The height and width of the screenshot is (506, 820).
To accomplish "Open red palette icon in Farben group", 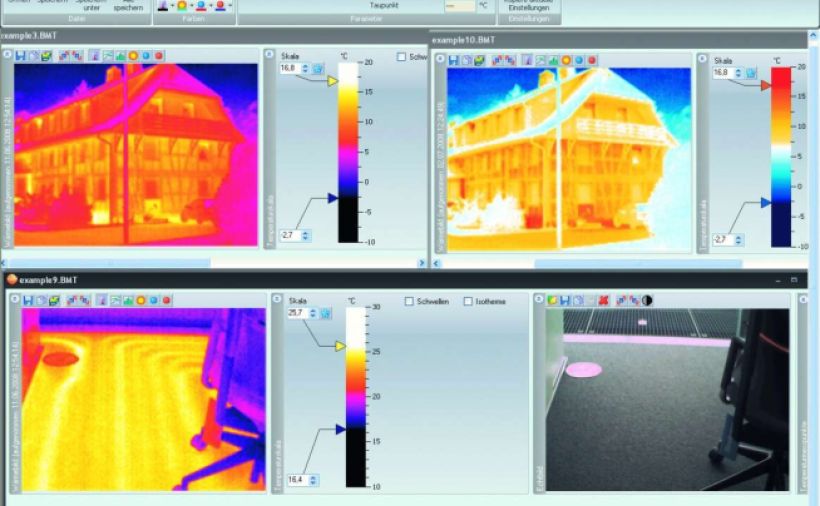I will 220,6.
